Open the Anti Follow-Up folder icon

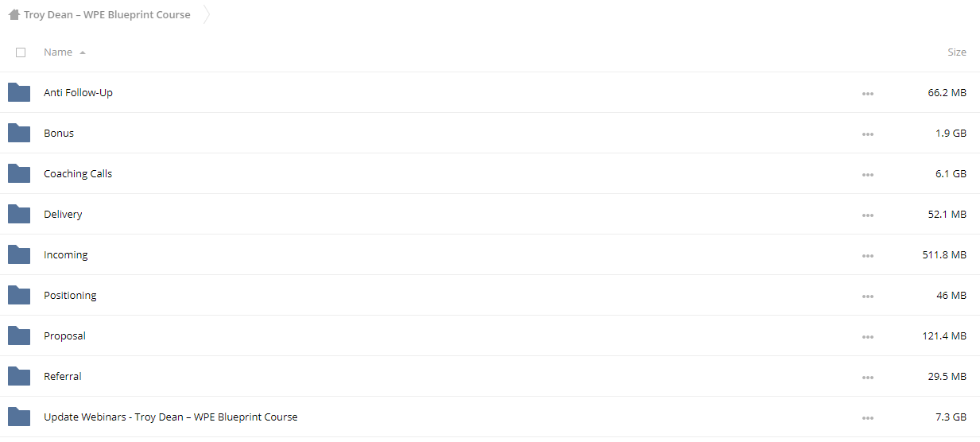point(19,92)
